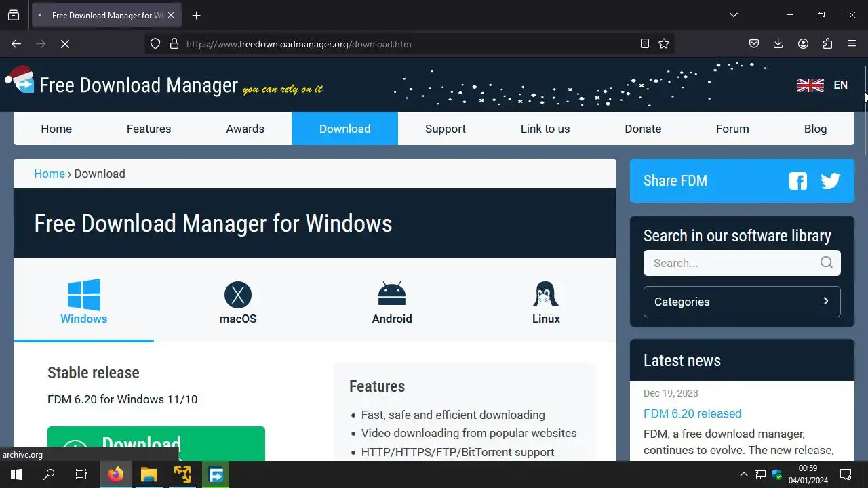Open the Features menu item

point(149,129)
